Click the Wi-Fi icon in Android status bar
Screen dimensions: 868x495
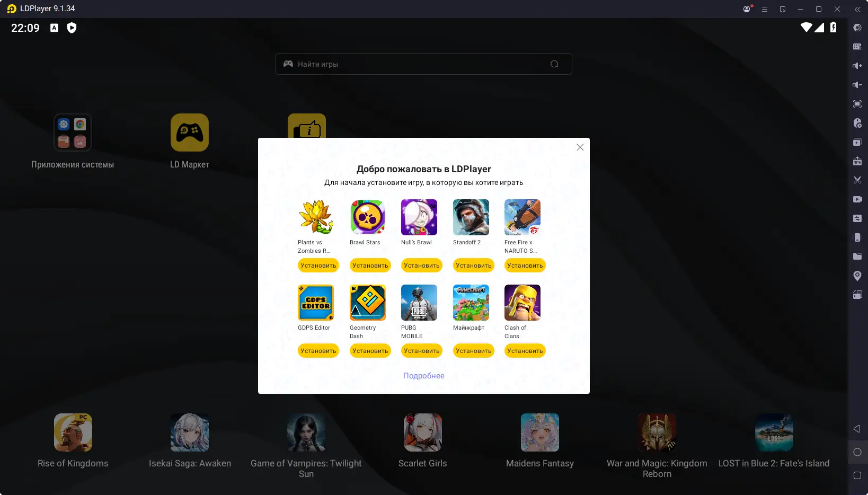point(807,28)
